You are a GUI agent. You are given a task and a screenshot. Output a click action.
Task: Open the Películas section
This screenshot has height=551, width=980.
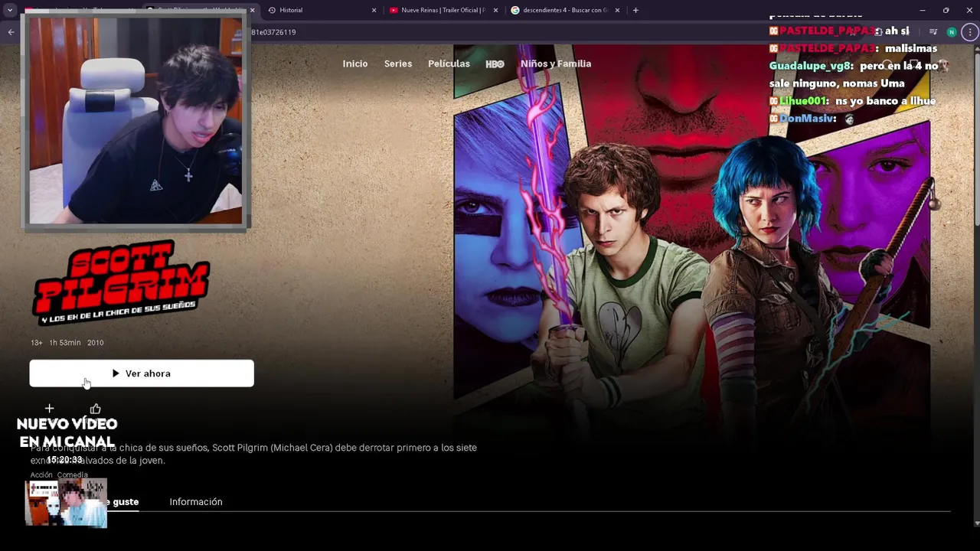click(449, 64)
